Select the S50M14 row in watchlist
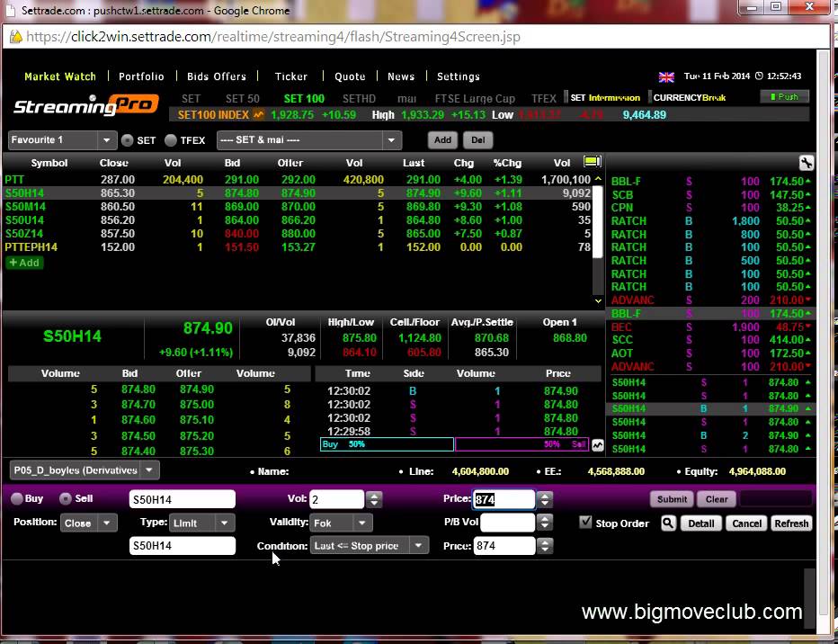The image size is (838, 644). point(299,206)
